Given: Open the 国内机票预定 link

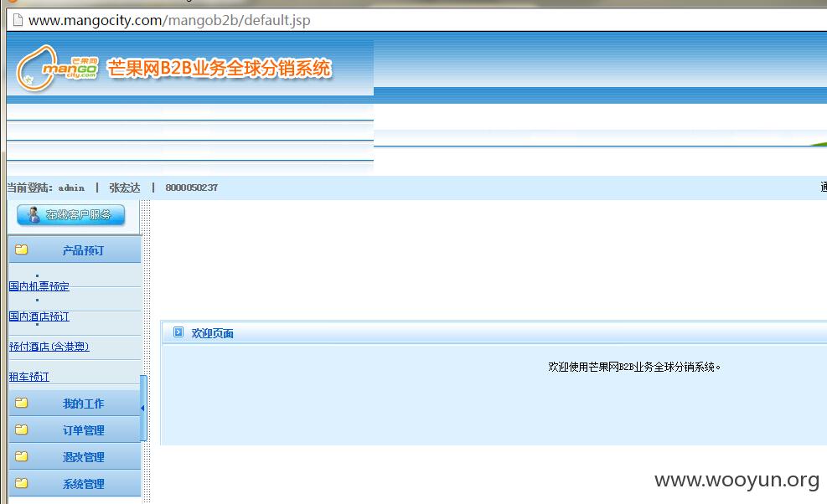Looking at the screenshot, I should [39, 286].
